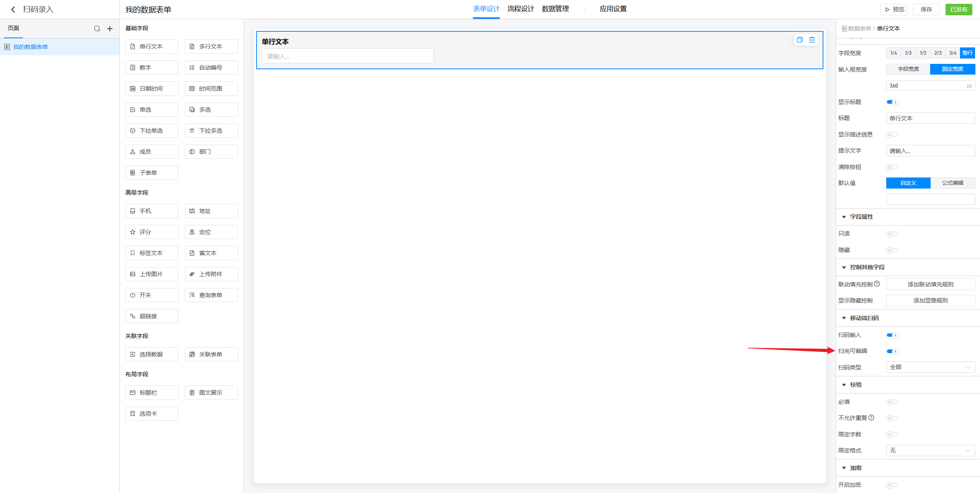Click the search icon in the 页面 panel
Screen dimensions: 980x493
pos(97,29)
